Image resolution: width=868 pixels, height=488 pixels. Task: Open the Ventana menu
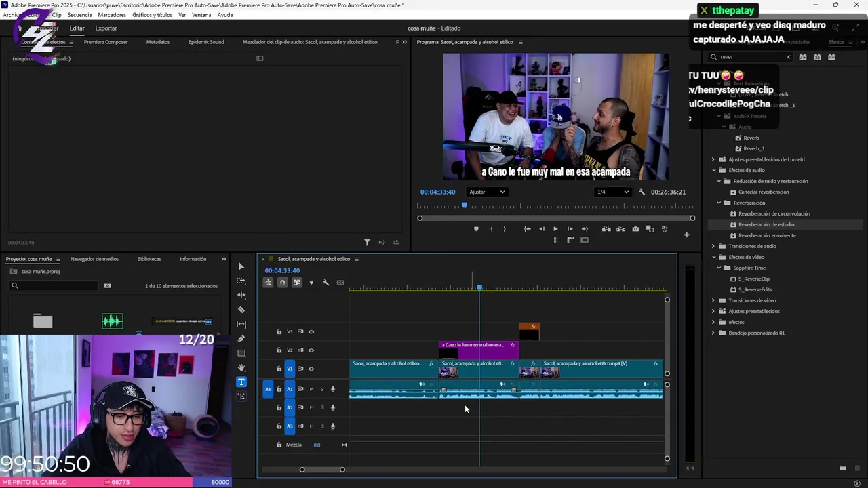201,15
